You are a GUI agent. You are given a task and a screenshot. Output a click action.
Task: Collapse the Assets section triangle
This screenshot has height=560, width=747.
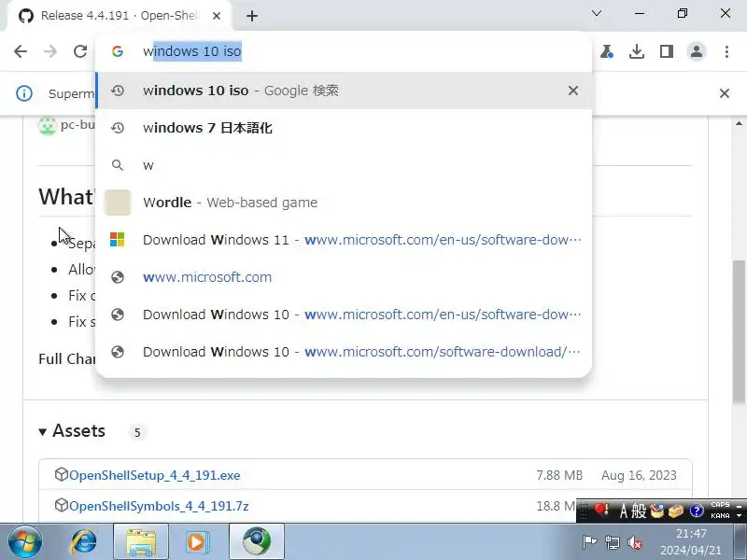point(42,432)
